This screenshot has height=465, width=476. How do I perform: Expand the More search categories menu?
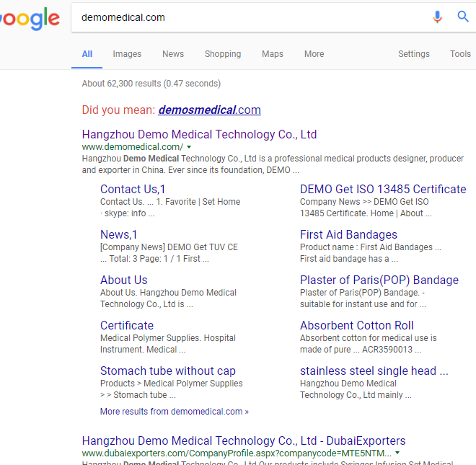(314, 54)
